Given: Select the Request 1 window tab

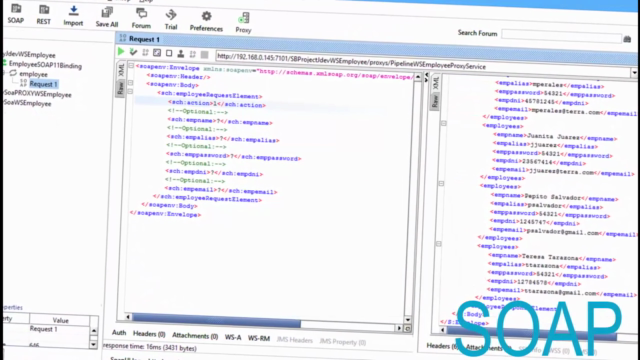Looking at the screenshot, I should tap(144, 39).
